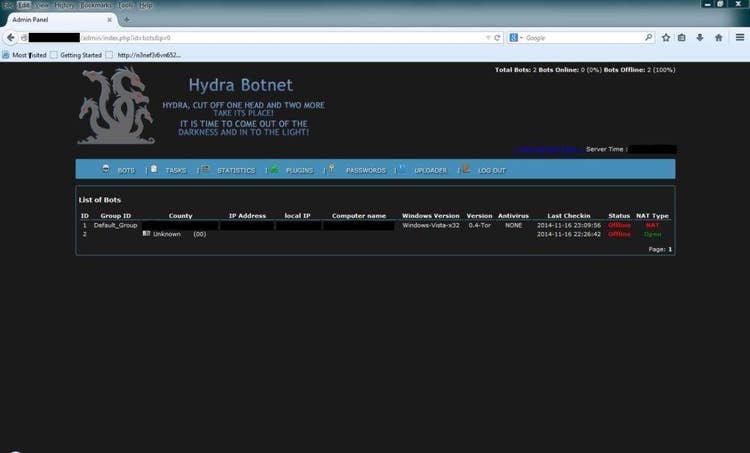Click the Last Checkin column header
The height and width of the screenshot is (453, 750).
point(568,216)
